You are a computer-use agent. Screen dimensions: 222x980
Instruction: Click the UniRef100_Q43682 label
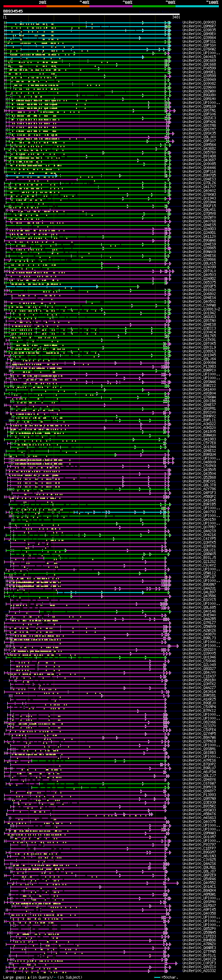pos(199,148)
